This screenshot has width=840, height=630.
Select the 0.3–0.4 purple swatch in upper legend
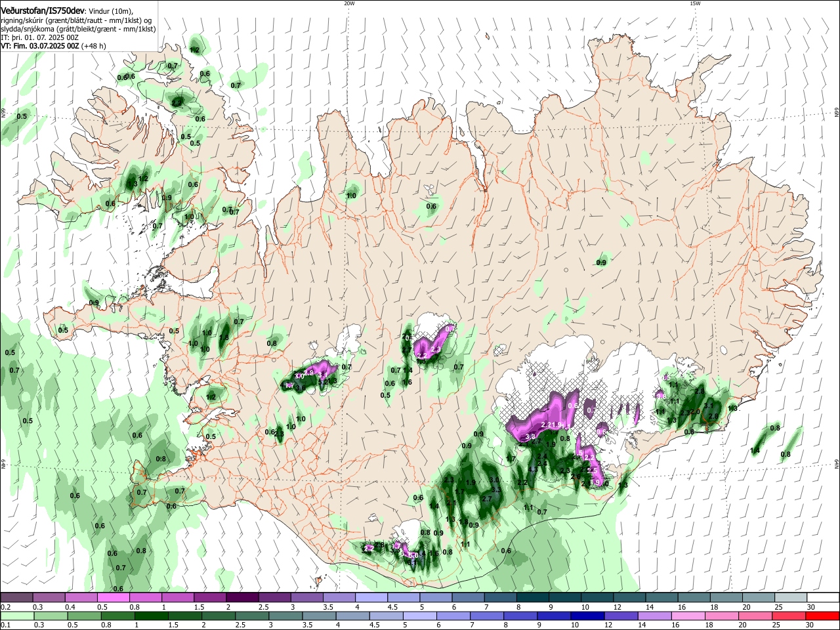tap(49, 597)
